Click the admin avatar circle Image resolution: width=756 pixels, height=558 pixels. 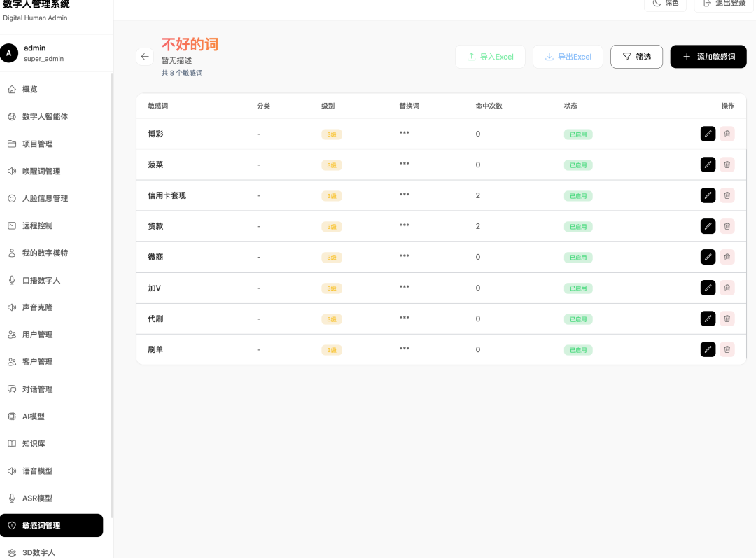click(9, 53)
